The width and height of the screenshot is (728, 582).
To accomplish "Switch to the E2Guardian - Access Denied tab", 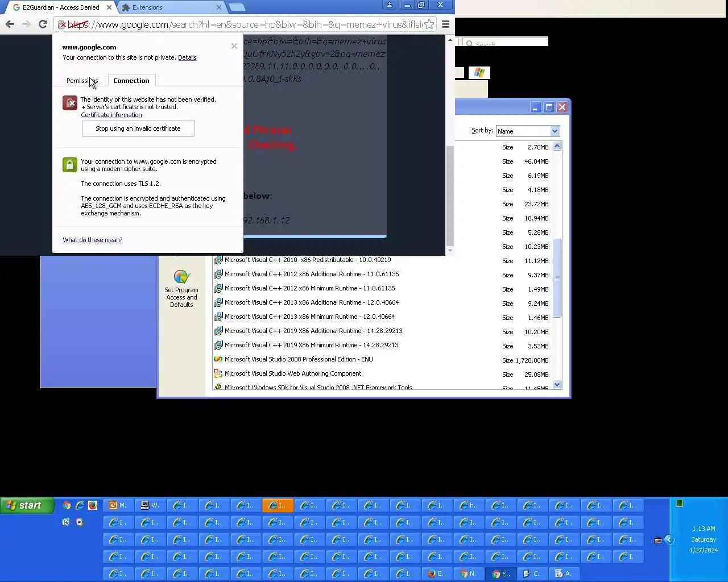I will click(x=60, y=7).
